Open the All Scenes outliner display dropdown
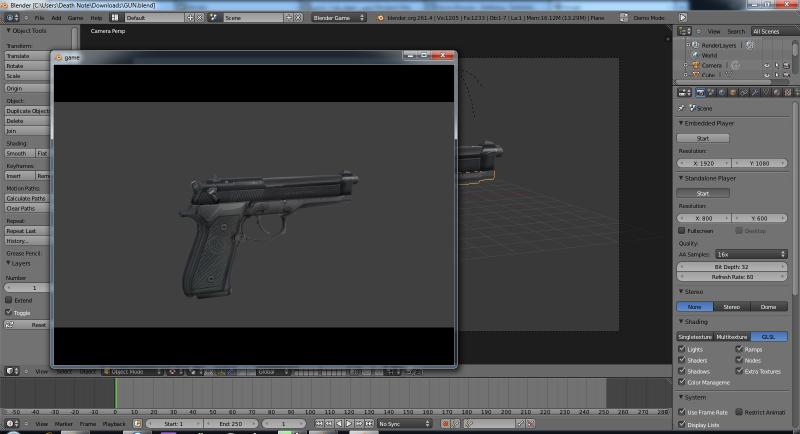Viewport: 800px width, 434px height. tap(774, 31)
